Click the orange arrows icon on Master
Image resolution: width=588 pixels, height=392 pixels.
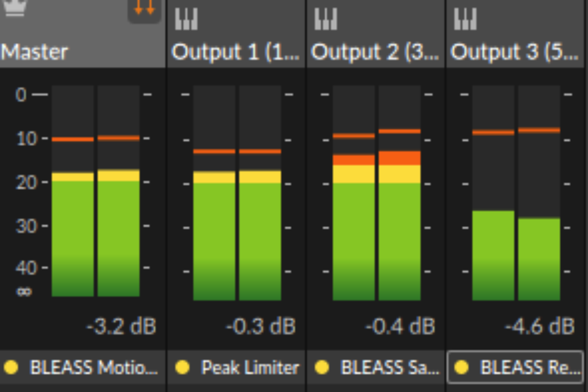click(144, 8)
